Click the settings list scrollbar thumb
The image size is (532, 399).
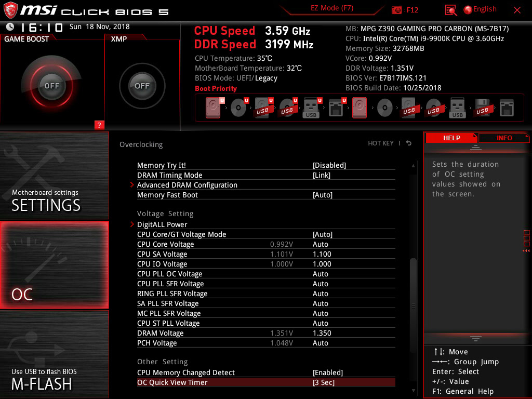pos(413,305)
